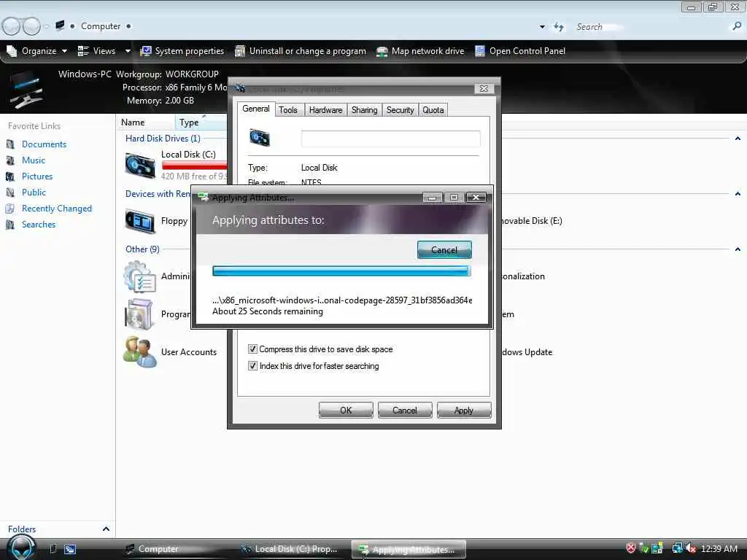Close the Local Disk Properties dialog
The width and height of the screenshot is (747, 560).
[x=484, y=88]
